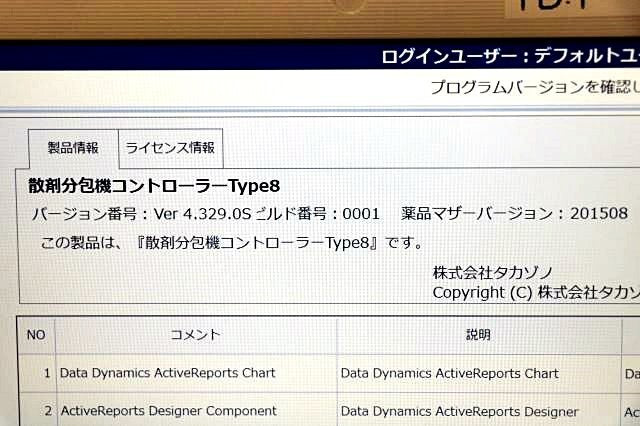Switch to the 製品情報 tab
This screenshot has width=640, height=426.
coord(73,148)
